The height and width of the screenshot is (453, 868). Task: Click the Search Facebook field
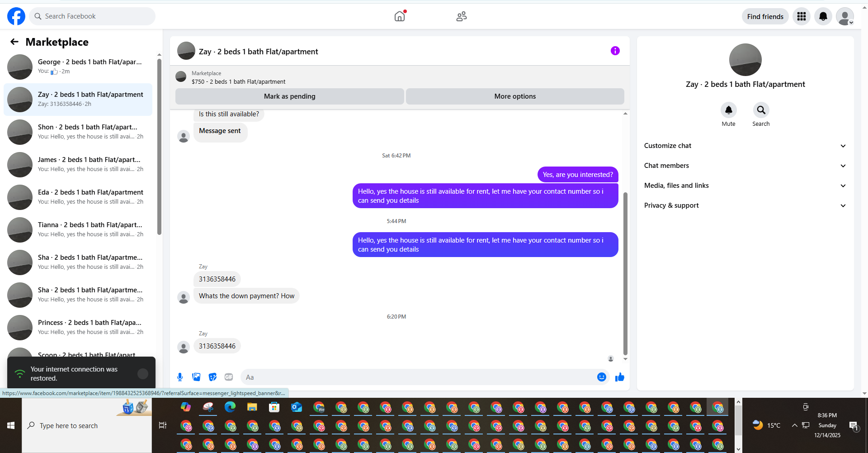[x=92, y=16]
